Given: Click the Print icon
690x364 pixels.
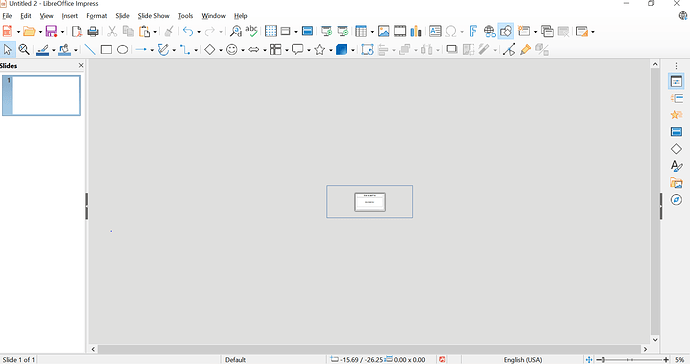Looking at the screenshot, I should coord(93,31).
